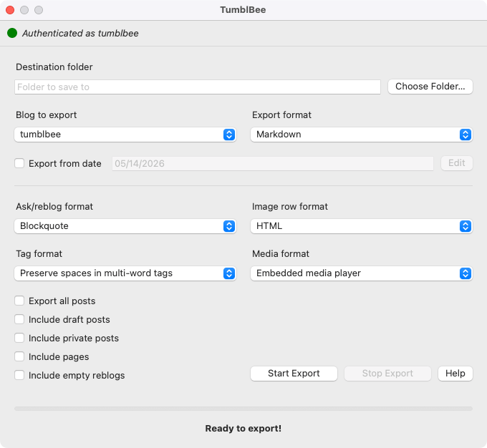Click the Choose Folder... button

pyautogui.click(x=430, y=87)
